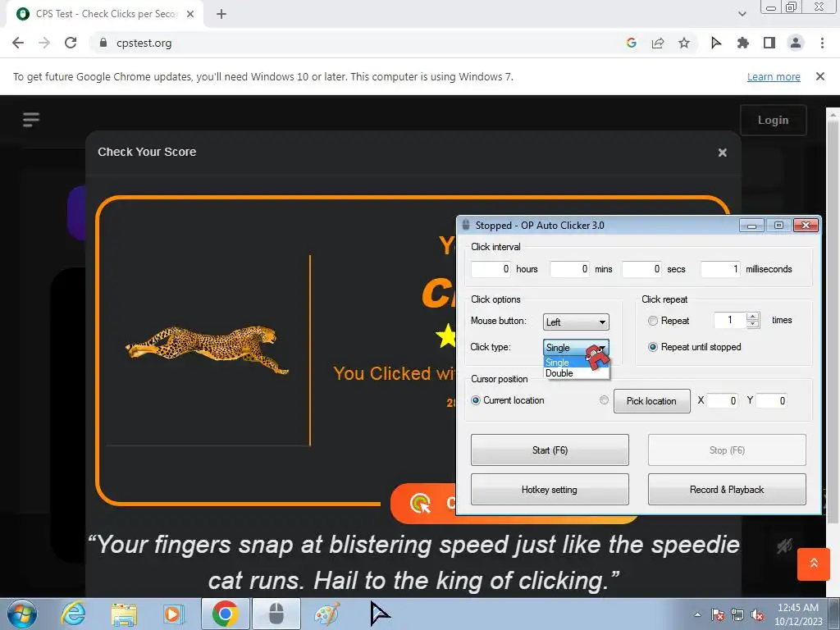This screenshot has height=630, width=840.
Task: Decrease repeat count with down arrow
Action: (x=753, y=324)
